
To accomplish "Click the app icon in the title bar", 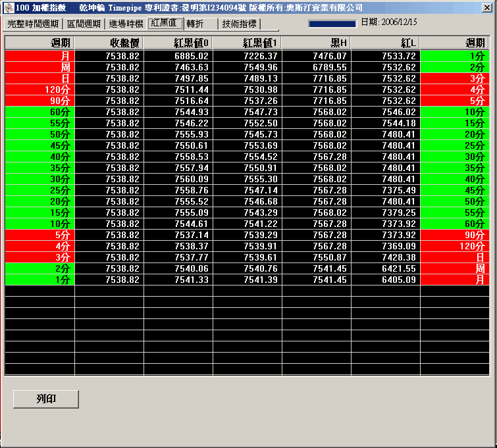I will (7, 7).
